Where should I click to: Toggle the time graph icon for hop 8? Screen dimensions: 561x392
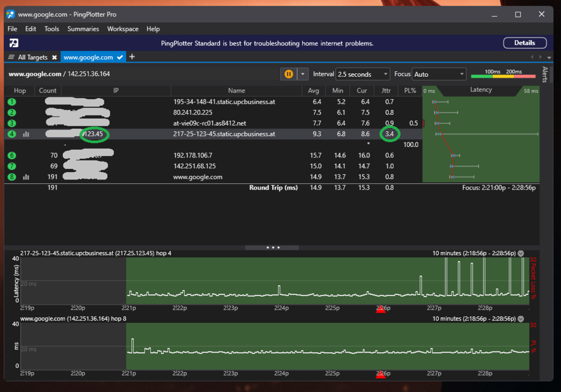pos(26,177)
